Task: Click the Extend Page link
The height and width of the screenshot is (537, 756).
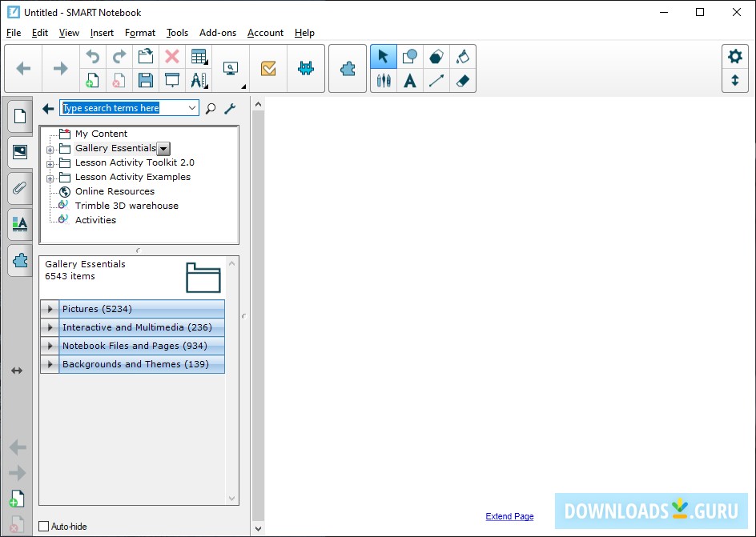Action: [509, 516]
